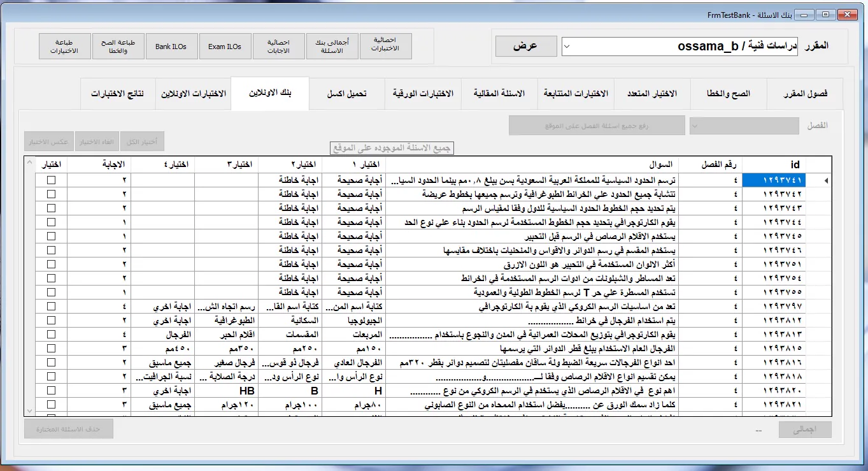This screenshot has width=868, height=471.
Task: Select الاختبارات الورقية tab
Action: 423,94
